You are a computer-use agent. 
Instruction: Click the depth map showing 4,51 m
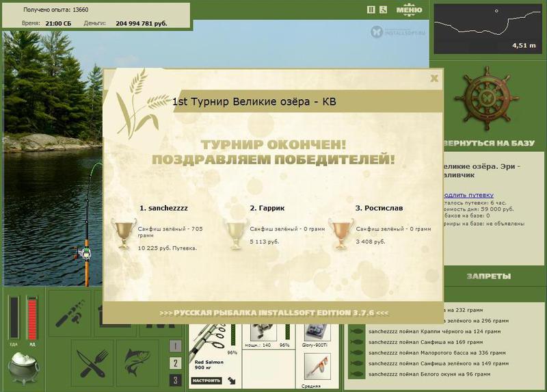pos(488,29)
